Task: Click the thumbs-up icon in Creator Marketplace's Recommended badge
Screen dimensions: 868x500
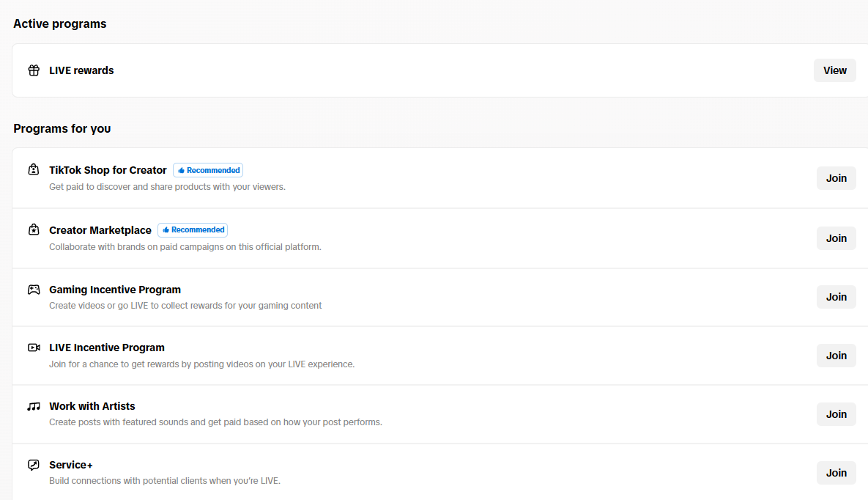Action: [166, 230]
